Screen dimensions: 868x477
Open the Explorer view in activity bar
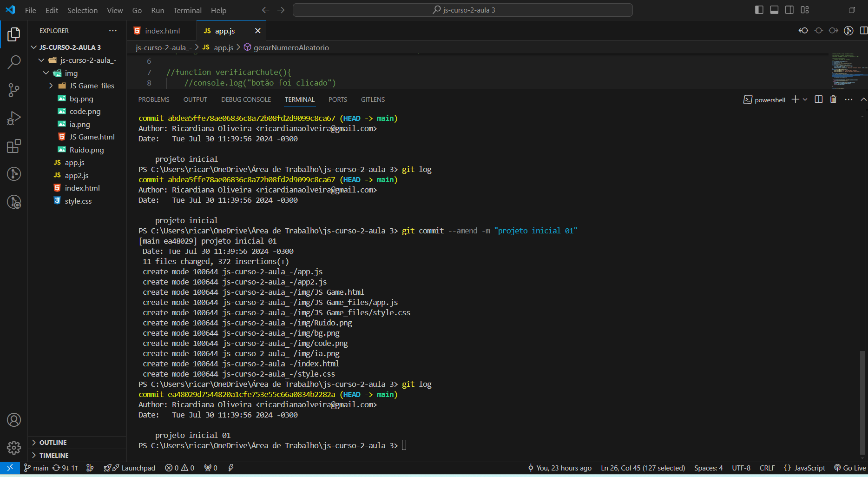click(x=14, y=34)
